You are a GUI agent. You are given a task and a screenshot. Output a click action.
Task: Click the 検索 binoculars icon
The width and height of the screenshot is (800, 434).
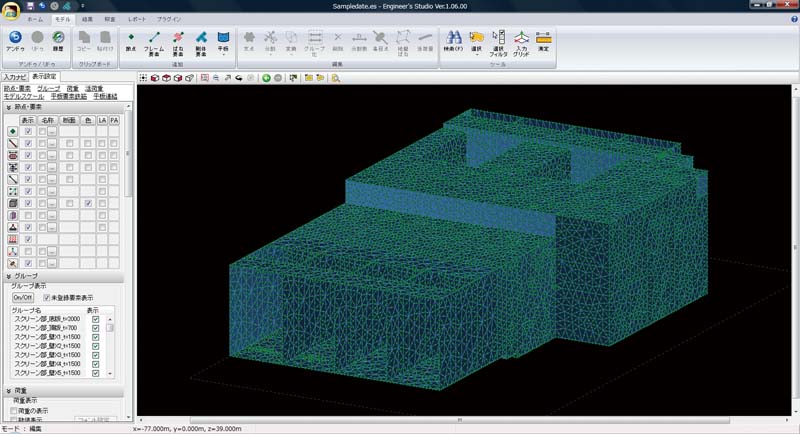[x=454, y=38]
